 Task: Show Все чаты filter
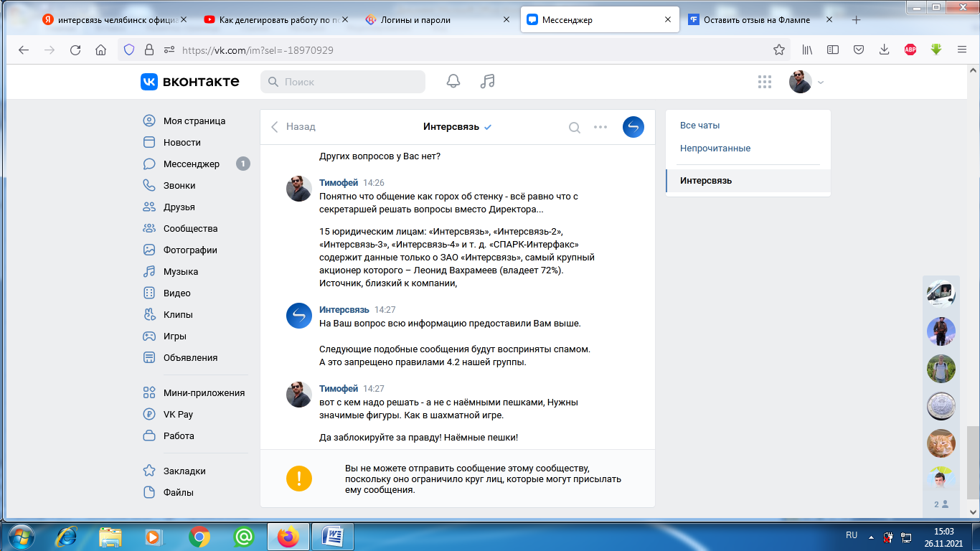[x=748, y=126]
